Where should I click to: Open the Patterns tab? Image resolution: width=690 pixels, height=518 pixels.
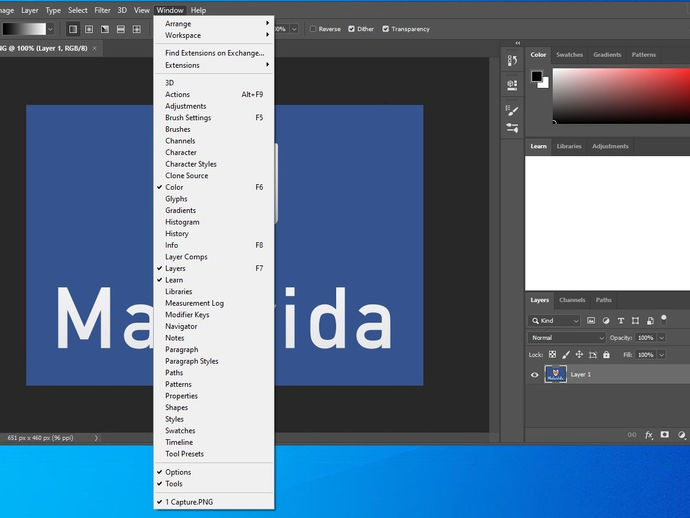[x=643, y=55]
